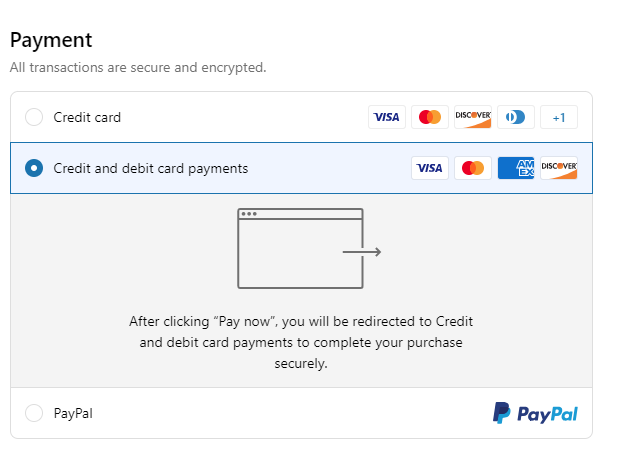The image size is (617, 462).
Task: Click Mastercard icon in Credit card row
Action: (x=430, y=117)
